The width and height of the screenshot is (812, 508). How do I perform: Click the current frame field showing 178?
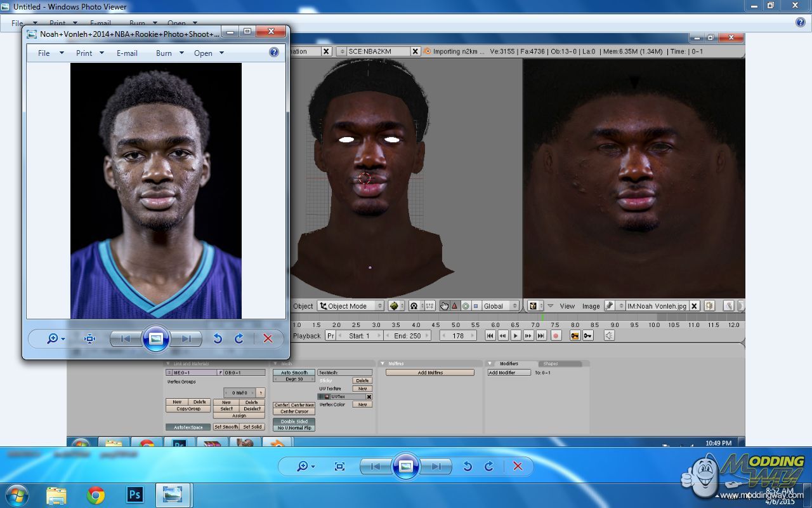458,336
